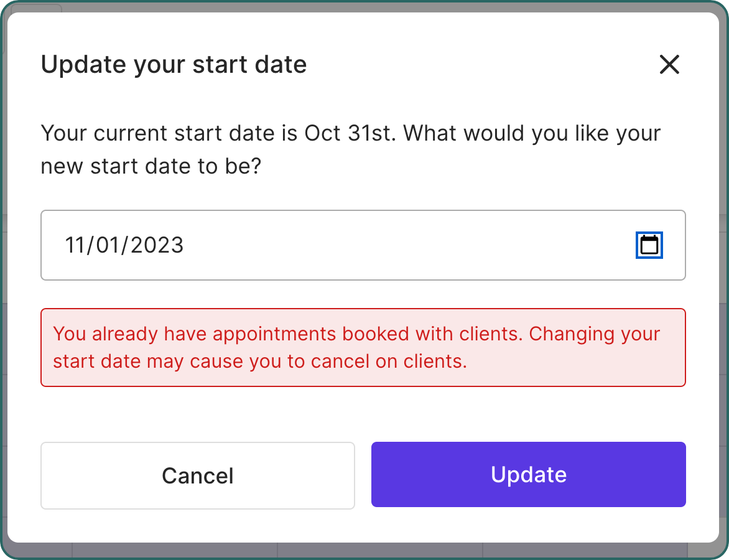Select the year "2023" in date field
This screenshot has width=729, height=560.
click(x=157, y=245)
